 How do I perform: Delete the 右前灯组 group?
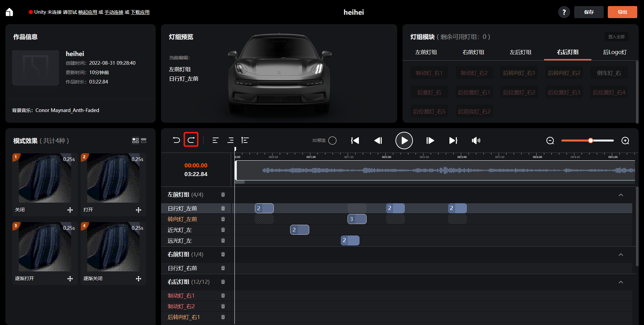tap(223, 254)
